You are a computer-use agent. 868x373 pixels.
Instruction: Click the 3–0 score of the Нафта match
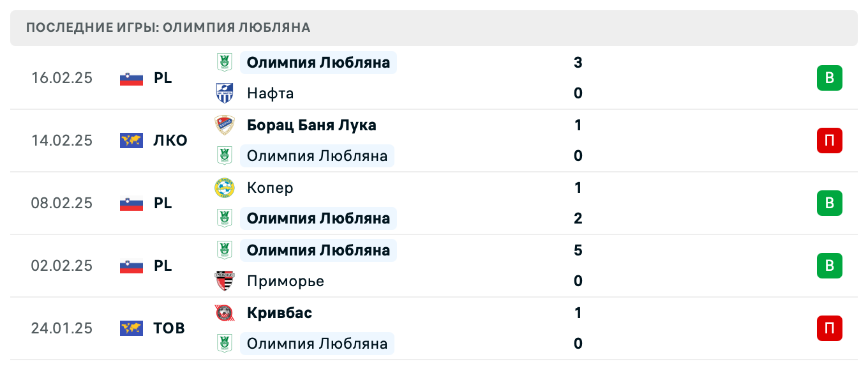pos(578,78)
